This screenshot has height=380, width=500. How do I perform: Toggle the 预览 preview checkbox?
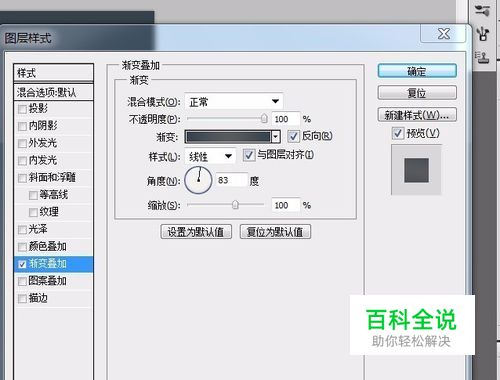[398, 134]
